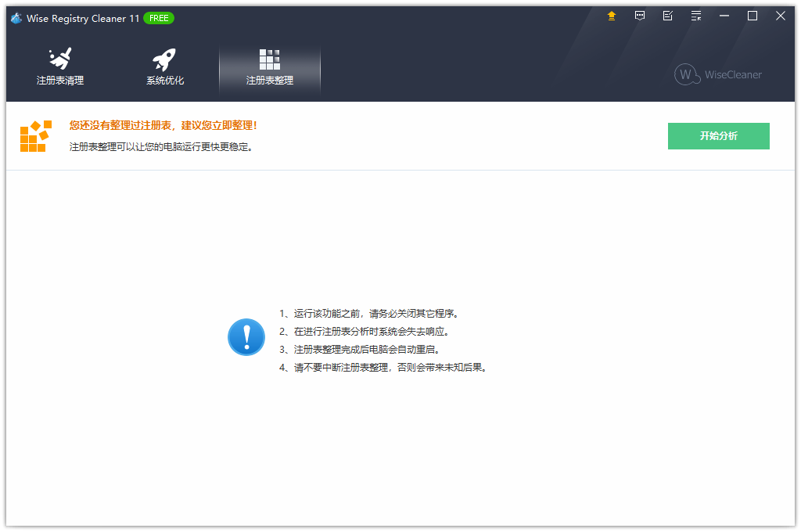Click note 1 about closing other programs
Image resolution: width=801 pixels, height=532 pixels.
point(369,314)
